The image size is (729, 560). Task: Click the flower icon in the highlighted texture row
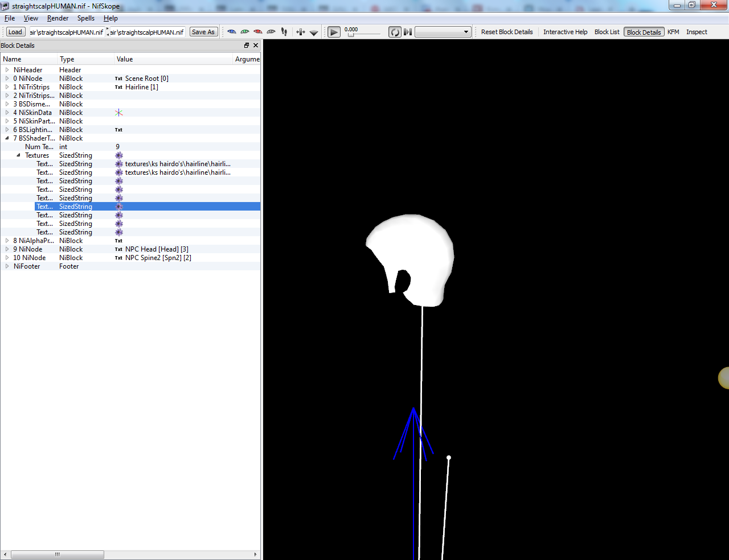(119, 207)
